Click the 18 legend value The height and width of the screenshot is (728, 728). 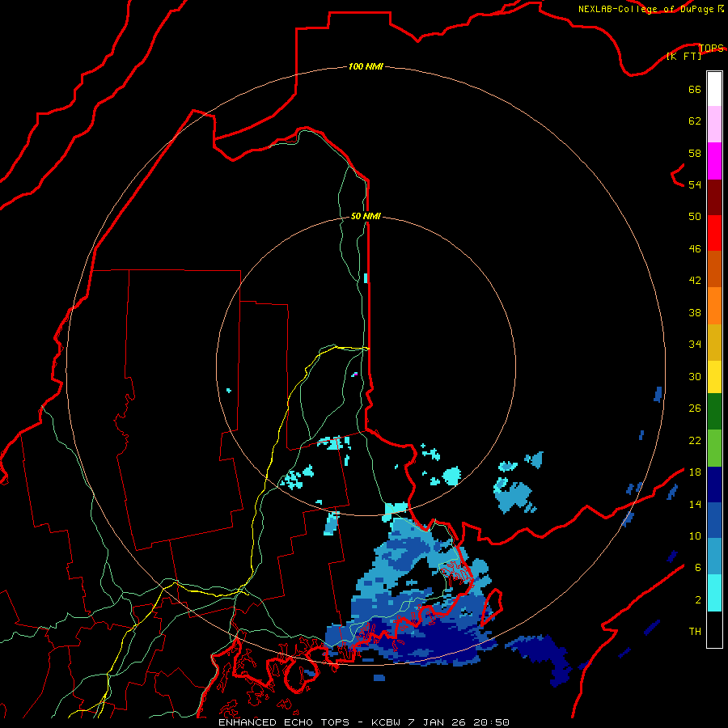click(695, 472)
